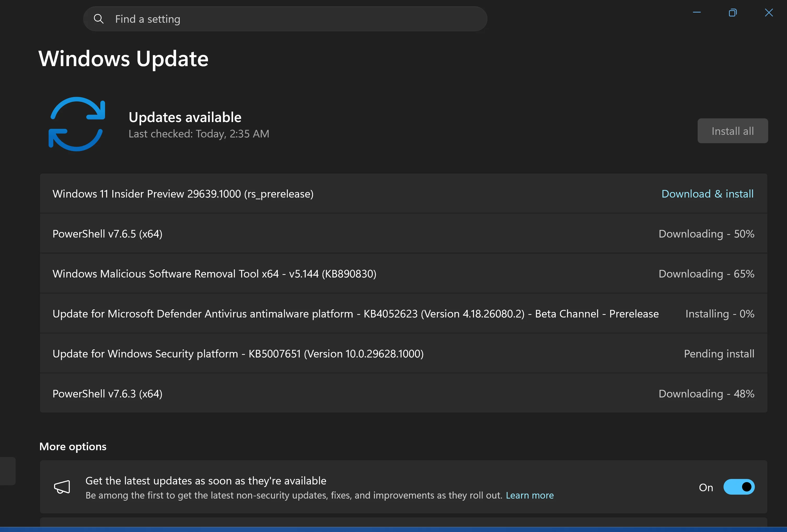Turn off get latest updates toggle
This screenshot has height=532, width=787.
739,487
